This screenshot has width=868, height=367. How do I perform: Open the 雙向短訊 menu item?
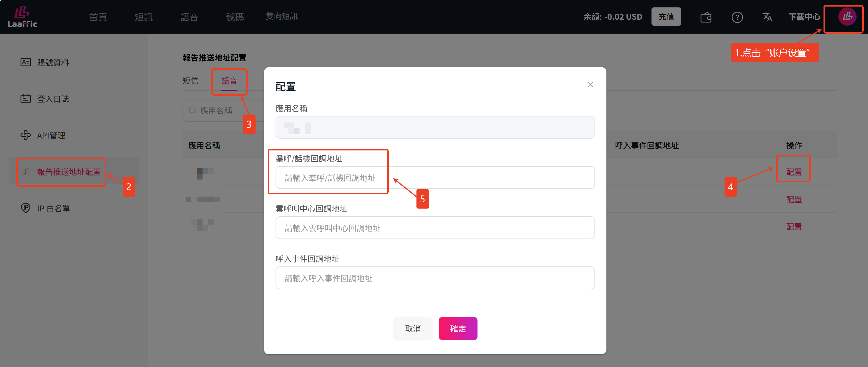click(x=282, y=17)
